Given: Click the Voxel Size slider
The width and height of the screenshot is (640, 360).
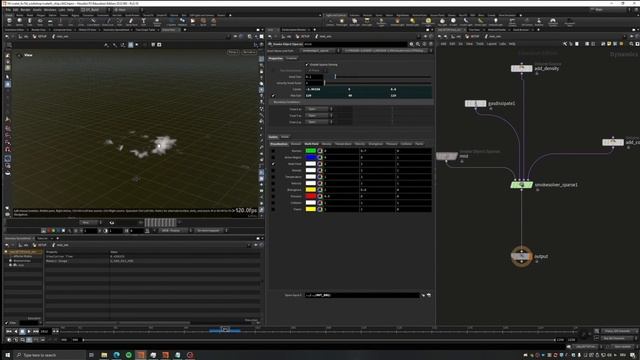Looking at the screenshot, I should (378, 77).
